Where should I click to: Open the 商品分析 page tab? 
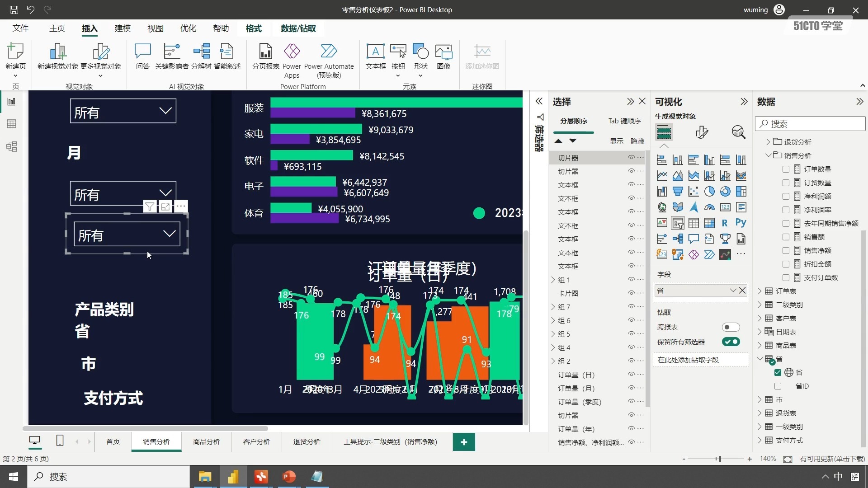207,441
